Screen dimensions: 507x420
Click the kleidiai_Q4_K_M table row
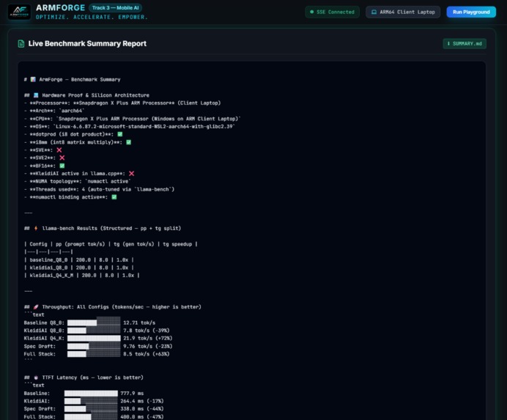[x=82, y=276]
